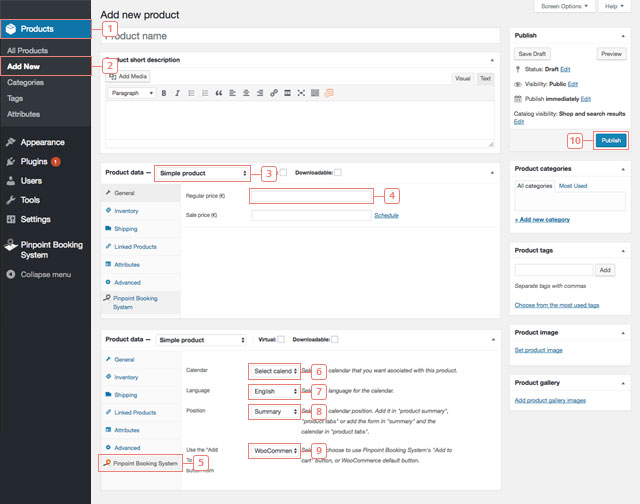The image size is (640, 504).
Task: Select Add New in Products submenu
Action: pos(46,66)
